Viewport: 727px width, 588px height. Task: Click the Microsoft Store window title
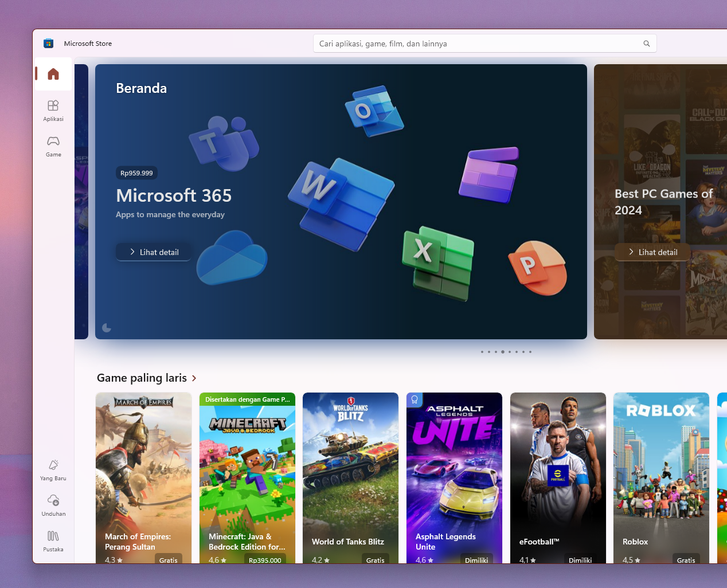[88, 44]
